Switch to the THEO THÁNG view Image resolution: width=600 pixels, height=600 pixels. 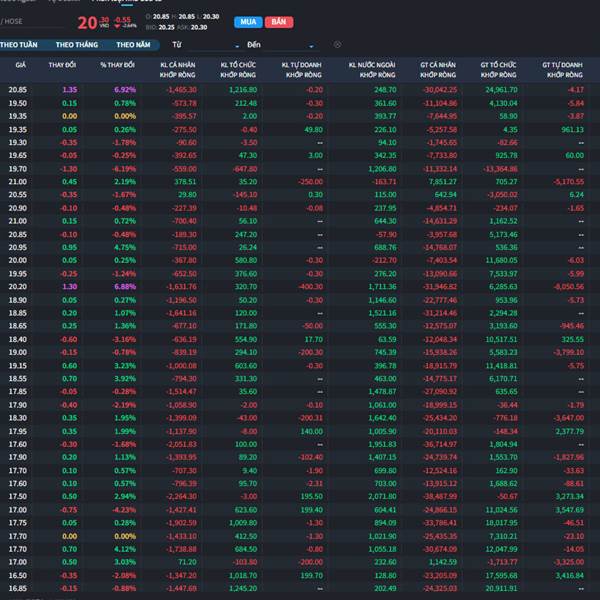[x=77, y=45]
